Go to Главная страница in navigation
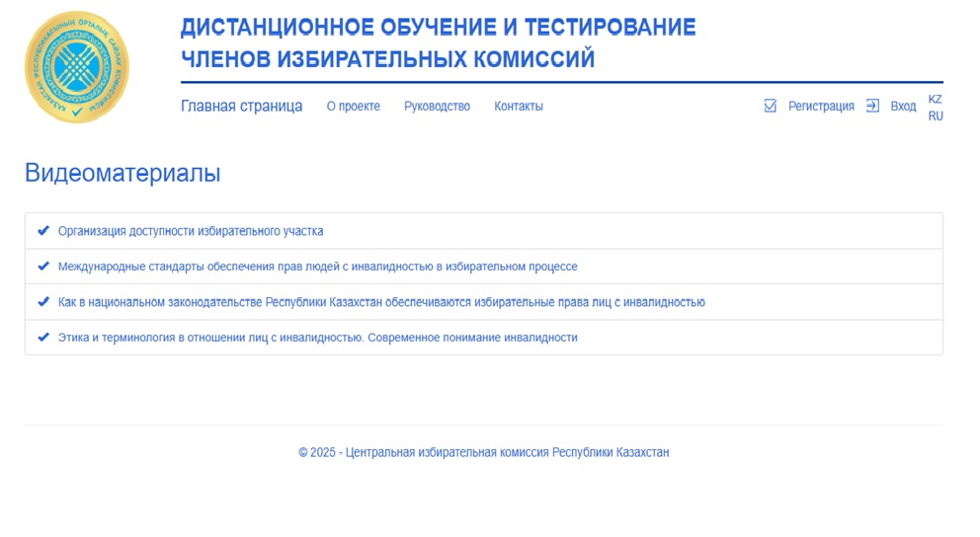The width and height of the screenshot is (980, 537). pyautogui.click(x=241, y=107)
